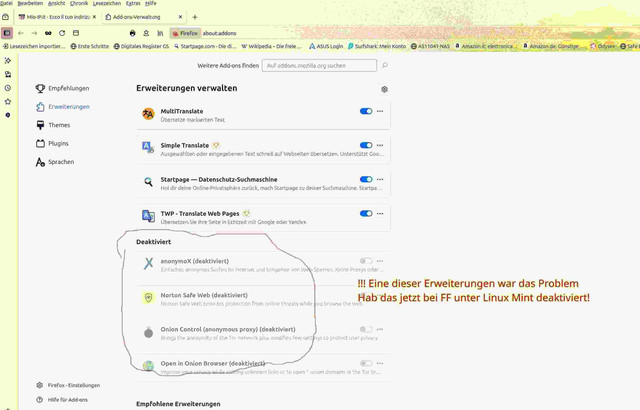Open ASUS Login bookmark
This screenshot has width=640, height=410.
click(x=326, y=47)
